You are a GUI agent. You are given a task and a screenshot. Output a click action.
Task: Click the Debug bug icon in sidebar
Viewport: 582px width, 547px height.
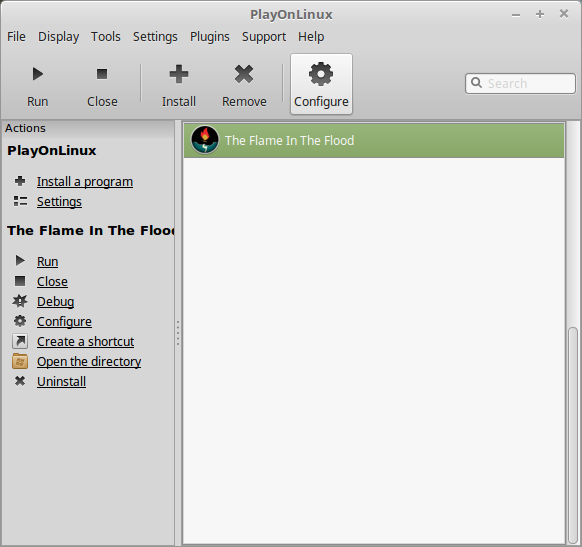(x=20, y=301)
